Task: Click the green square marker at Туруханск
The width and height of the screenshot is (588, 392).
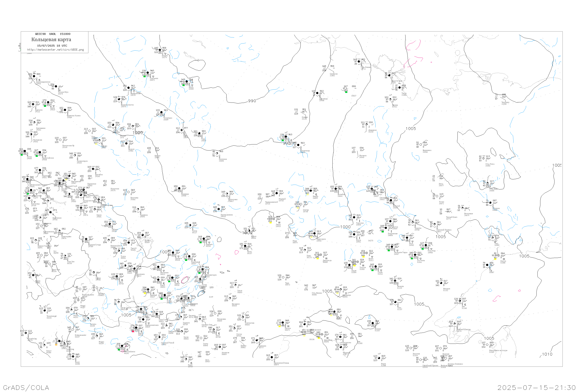Action: [x=144, y=76]
